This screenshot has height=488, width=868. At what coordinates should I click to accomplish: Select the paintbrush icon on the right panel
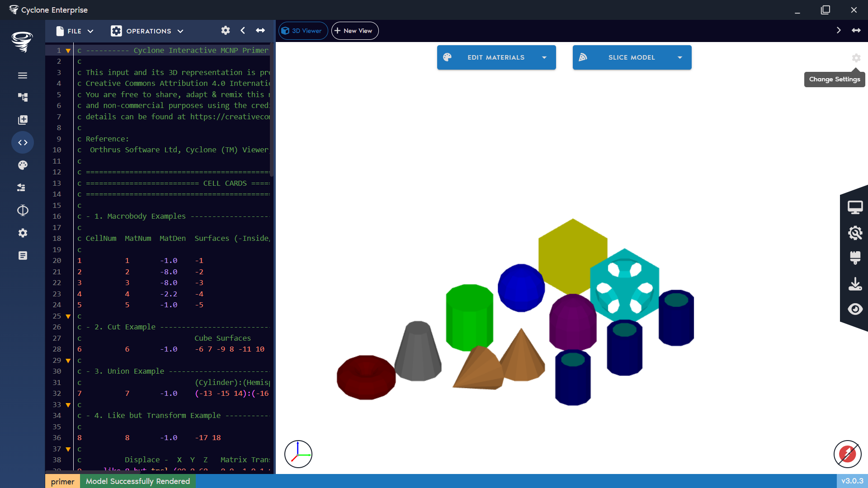[x=856, y=258]
